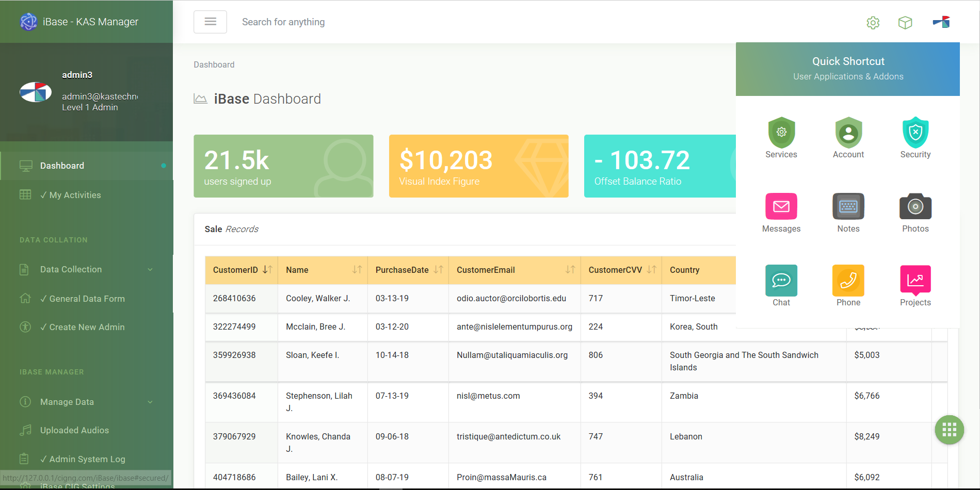The image size is (980, 490).
Task: Open user avatar dropdown in header
Action: [941, 22]
